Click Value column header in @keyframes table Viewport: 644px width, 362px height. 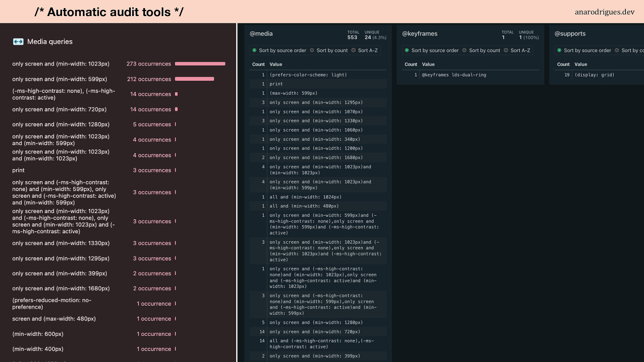pos(428,64)
